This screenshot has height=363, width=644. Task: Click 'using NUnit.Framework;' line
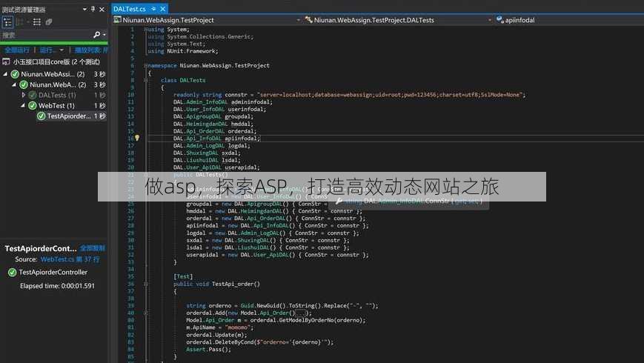pyautogui.click(x=183, y=51)
